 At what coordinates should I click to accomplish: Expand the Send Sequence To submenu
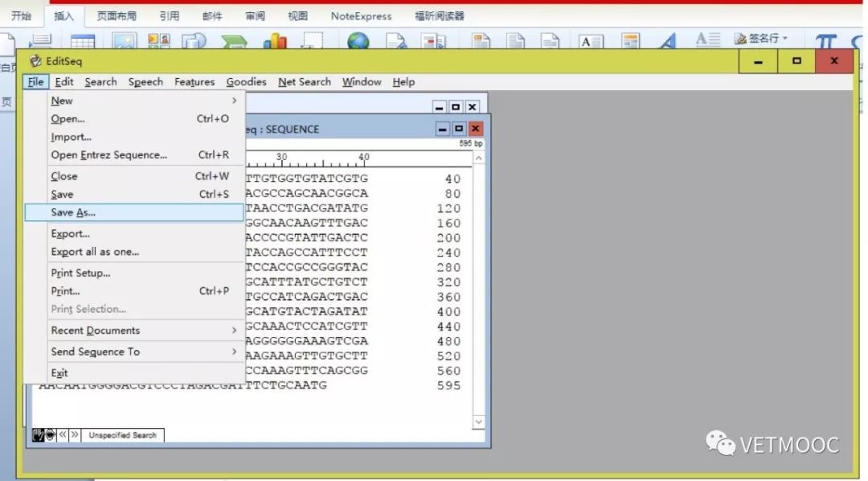tap(134, 351)
